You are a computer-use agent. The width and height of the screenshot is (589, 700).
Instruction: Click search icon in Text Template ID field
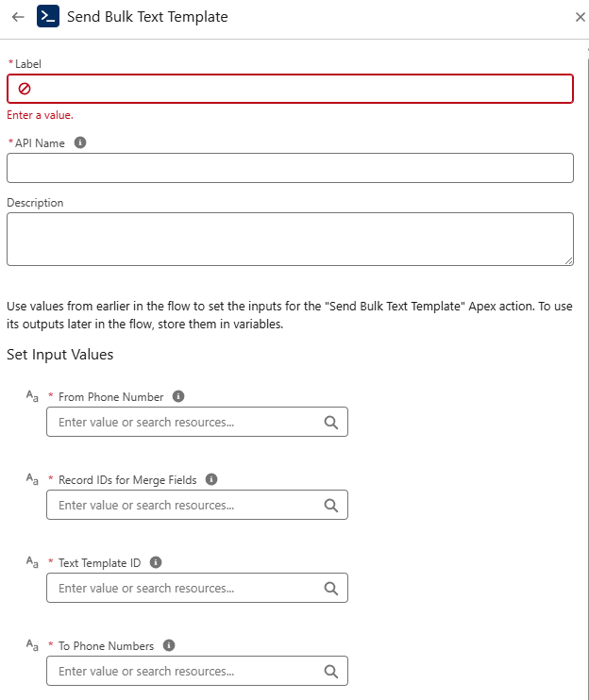(x=331, y=589)
